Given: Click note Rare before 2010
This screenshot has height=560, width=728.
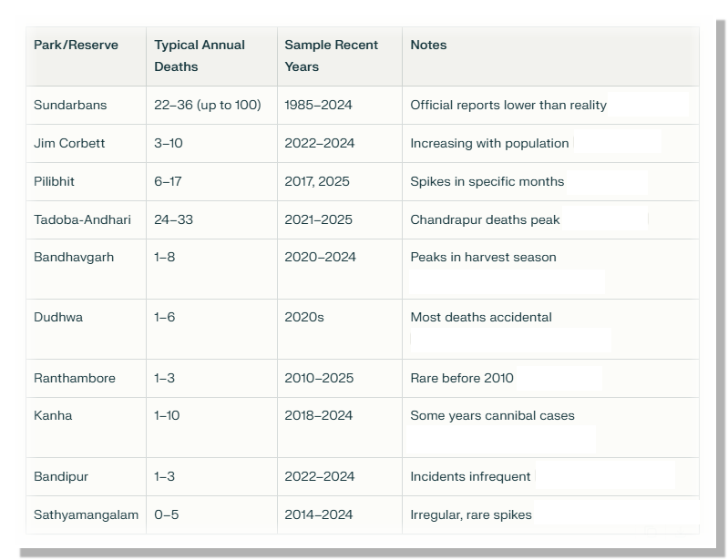Looking at the screenshot, I should coord(462,378).
